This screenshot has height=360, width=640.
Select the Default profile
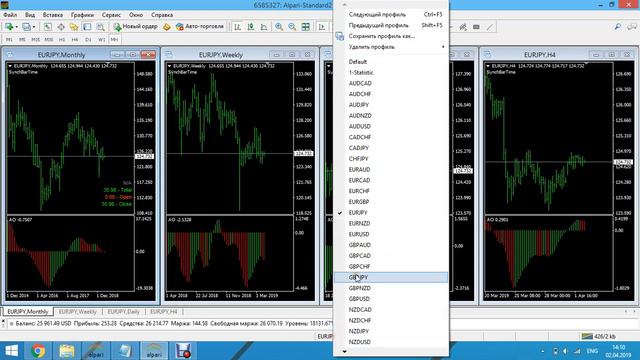click(391, 62)
